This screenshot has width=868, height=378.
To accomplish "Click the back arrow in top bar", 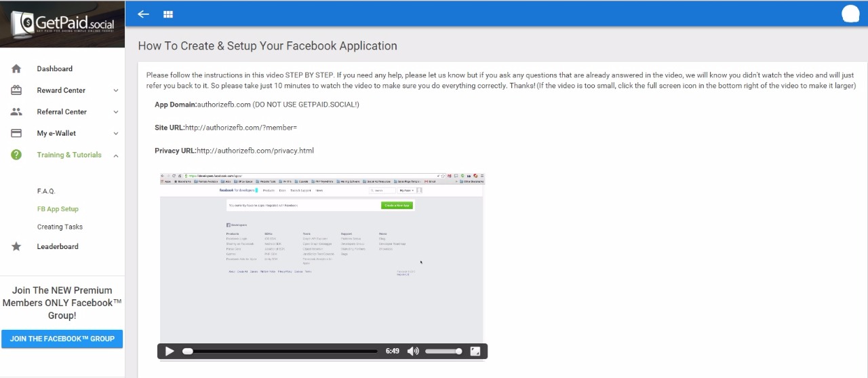I will click(x=143, y=14).
